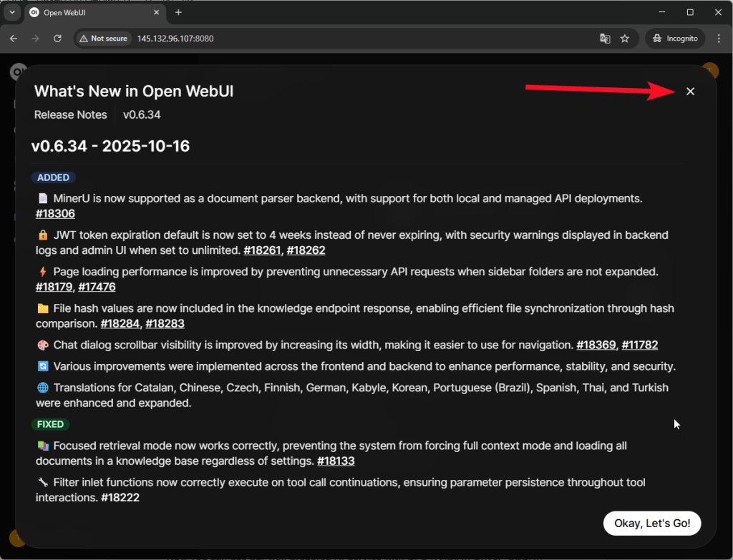Open a new tab with plus icon
Image resolution: width=733 pixels, height=560 pixels.
point(178,12)
